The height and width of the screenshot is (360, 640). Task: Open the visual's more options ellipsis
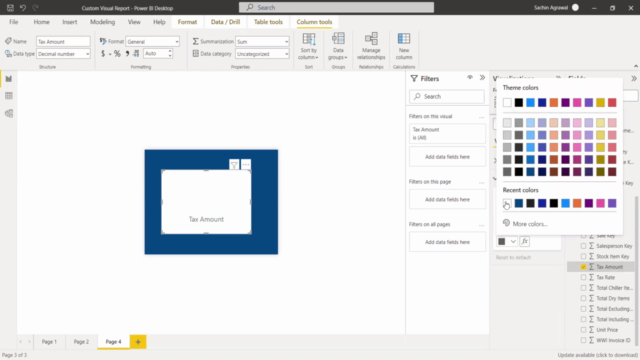[x=246, y=164]
